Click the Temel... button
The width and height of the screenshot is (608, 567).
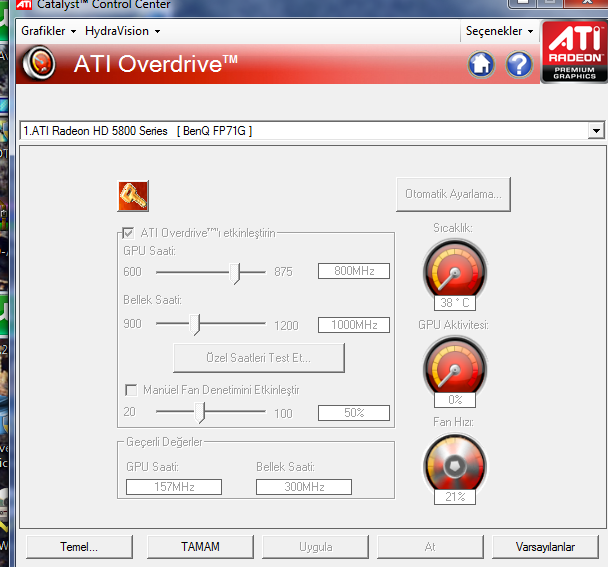(x=79, y=547)
